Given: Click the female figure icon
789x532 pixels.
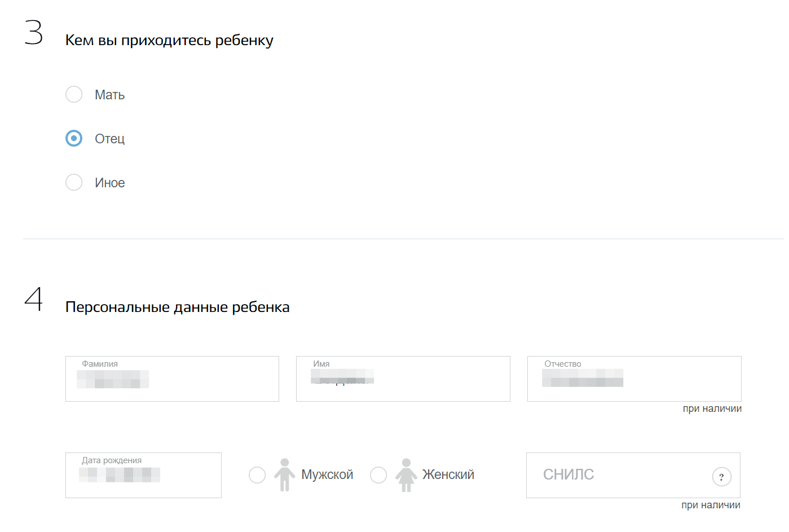Looking at the screenshot, I should (406, 475).
